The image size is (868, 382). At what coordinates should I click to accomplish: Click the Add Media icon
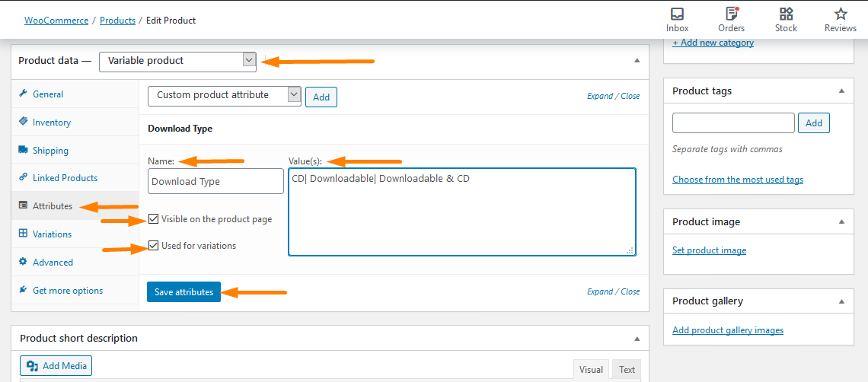(x=32, y=366)
